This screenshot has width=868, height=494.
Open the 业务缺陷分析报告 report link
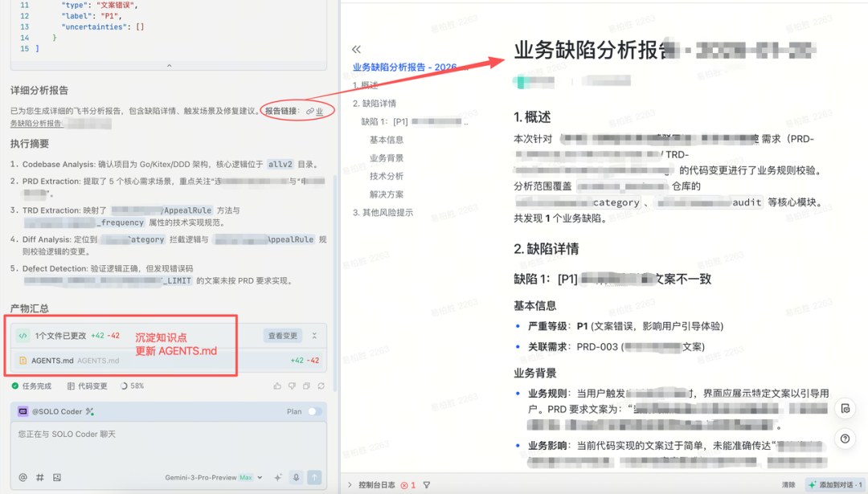(x=35, y=124)
